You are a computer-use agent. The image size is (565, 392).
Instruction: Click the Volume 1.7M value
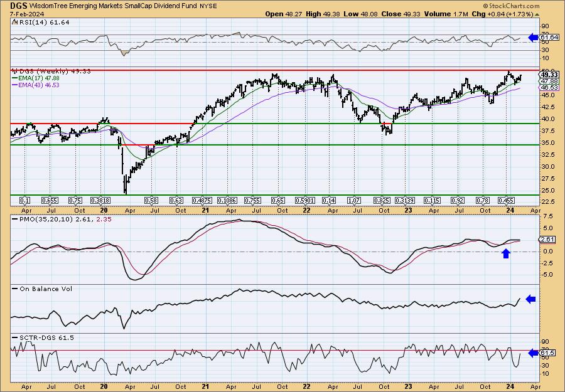(446, 14)
